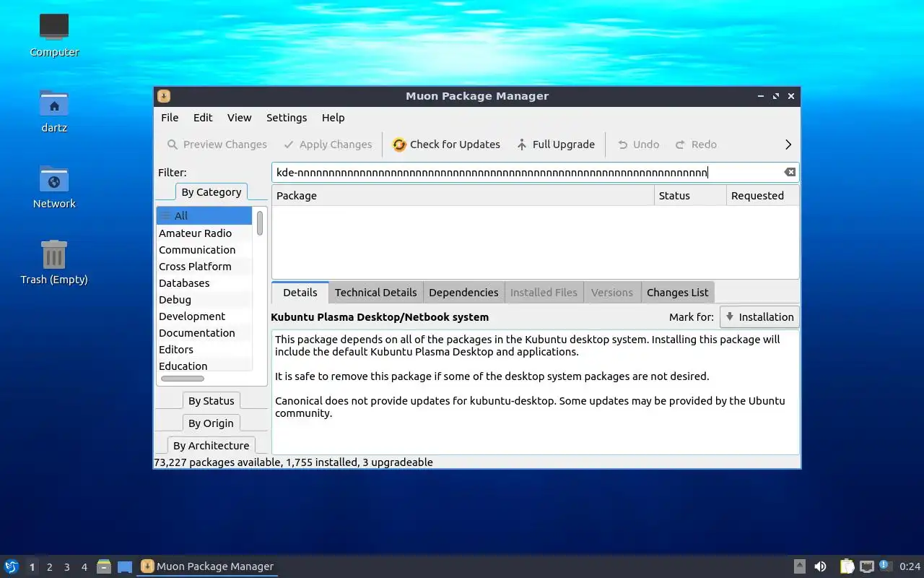Open the File menu
The width and height of the screenshot is (924, 578).
pos(170,118)
